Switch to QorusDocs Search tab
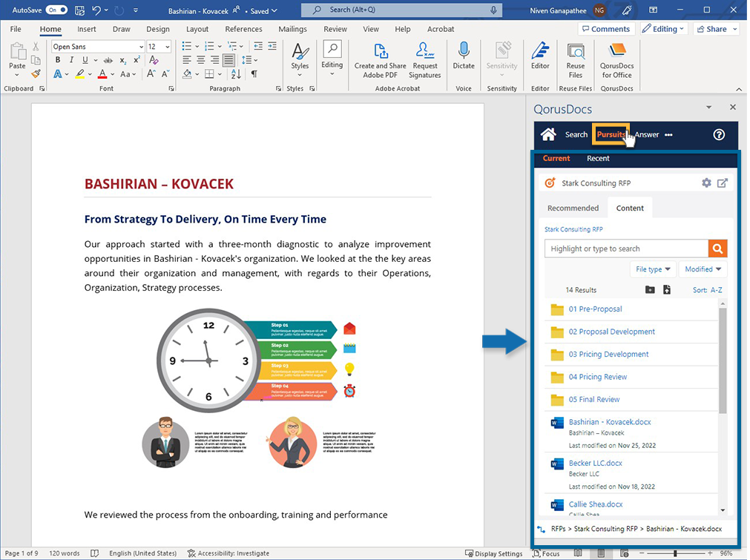750x560 pixels. pyautogui.click(x=576, y=135)
